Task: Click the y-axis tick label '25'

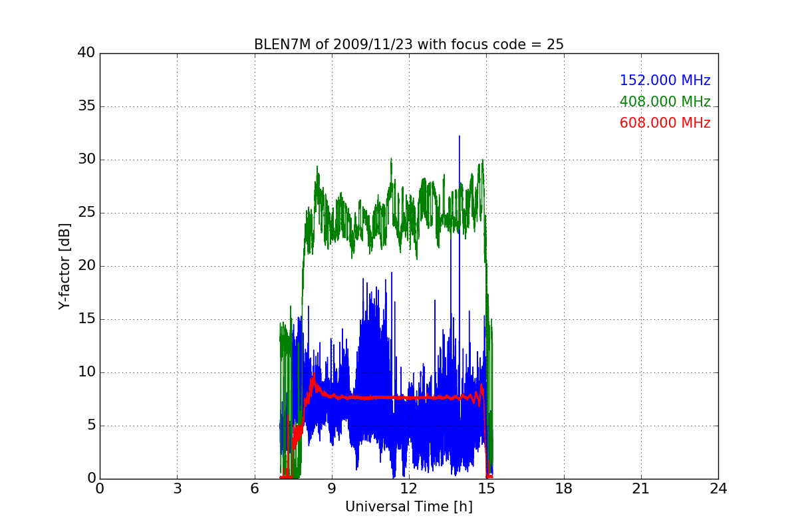Action: (86, 213)
